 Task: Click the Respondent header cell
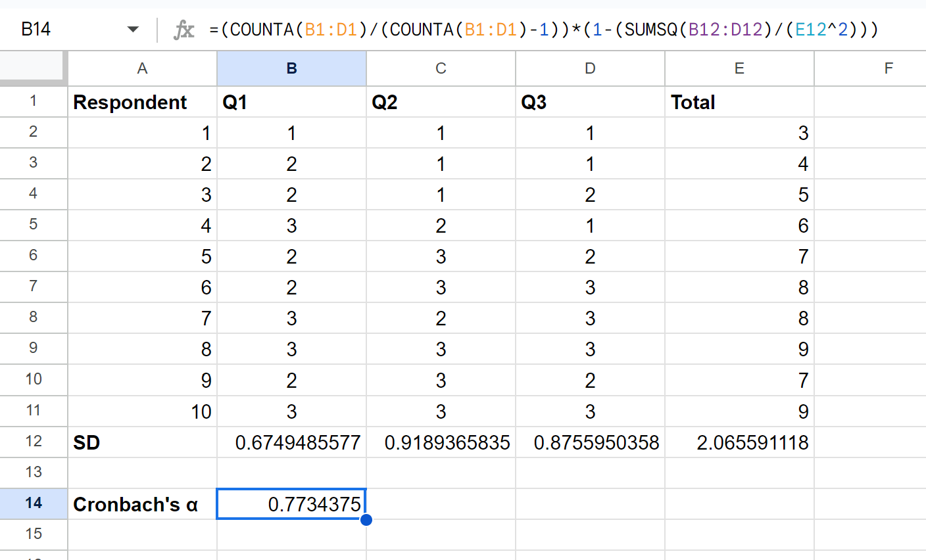point(142,102)
